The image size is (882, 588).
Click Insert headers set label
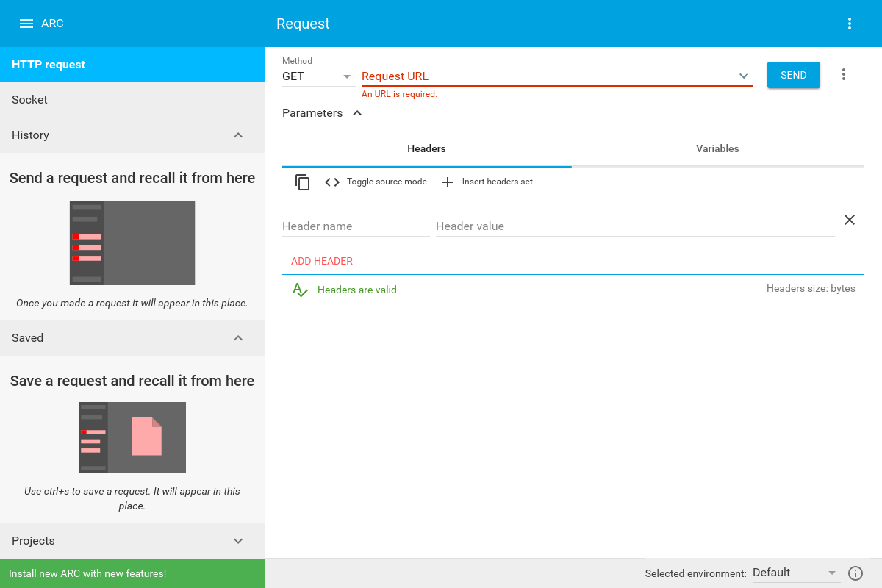(x=498, y=182)
